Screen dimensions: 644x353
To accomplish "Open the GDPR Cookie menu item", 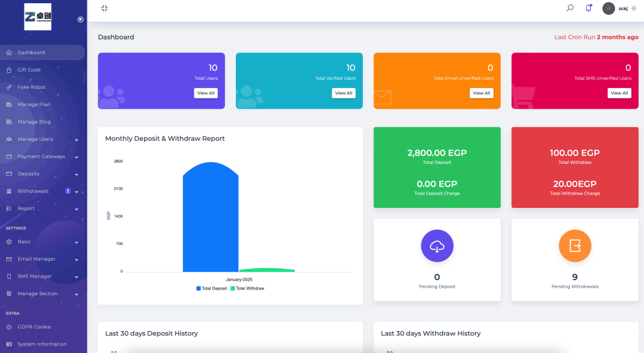I will [x=42, y=327].
